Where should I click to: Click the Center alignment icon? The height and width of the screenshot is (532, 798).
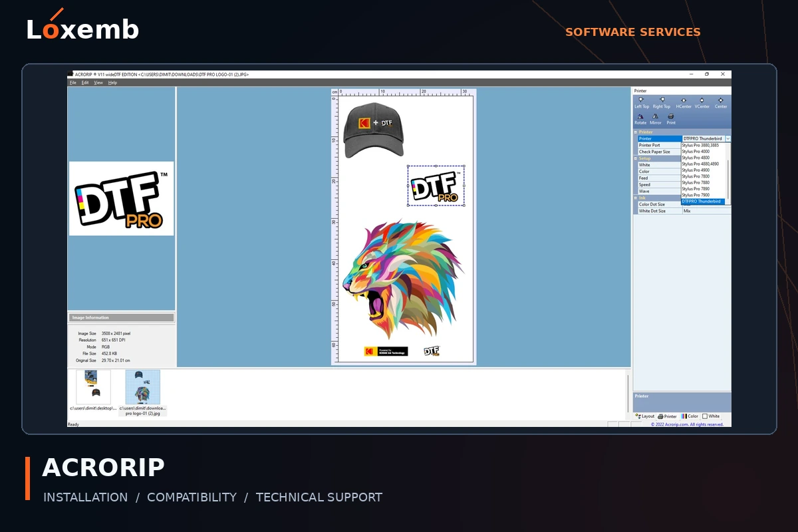coord(721,100)
